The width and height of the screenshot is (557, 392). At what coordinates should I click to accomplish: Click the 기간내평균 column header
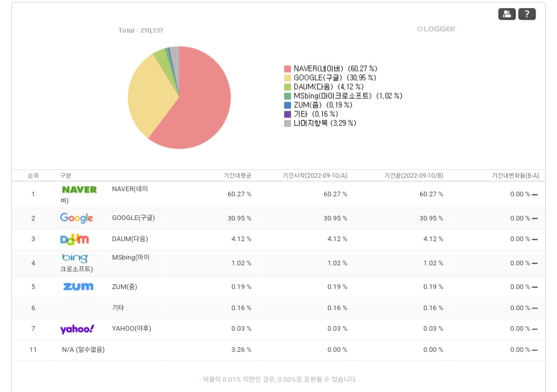(x=237, y=176)
